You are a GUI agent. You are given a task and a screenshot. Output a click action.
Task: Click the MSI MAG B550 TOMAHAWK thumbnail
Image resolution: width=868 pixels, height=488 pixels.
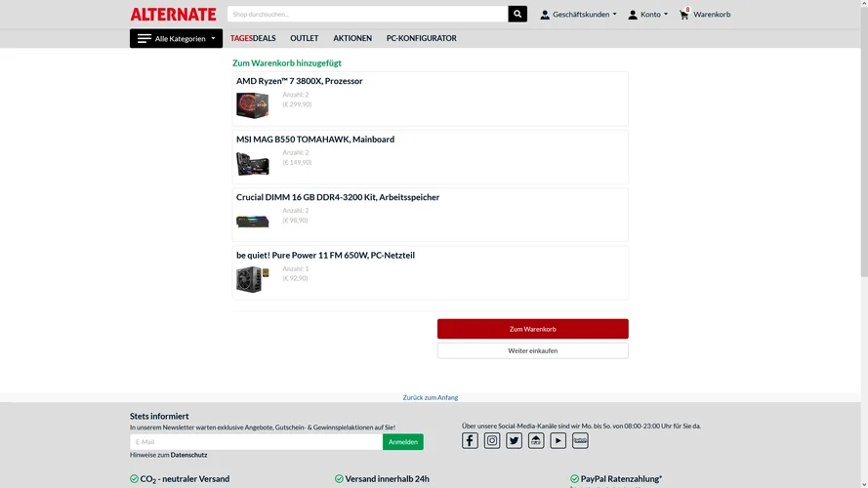[x=253, y=164]
